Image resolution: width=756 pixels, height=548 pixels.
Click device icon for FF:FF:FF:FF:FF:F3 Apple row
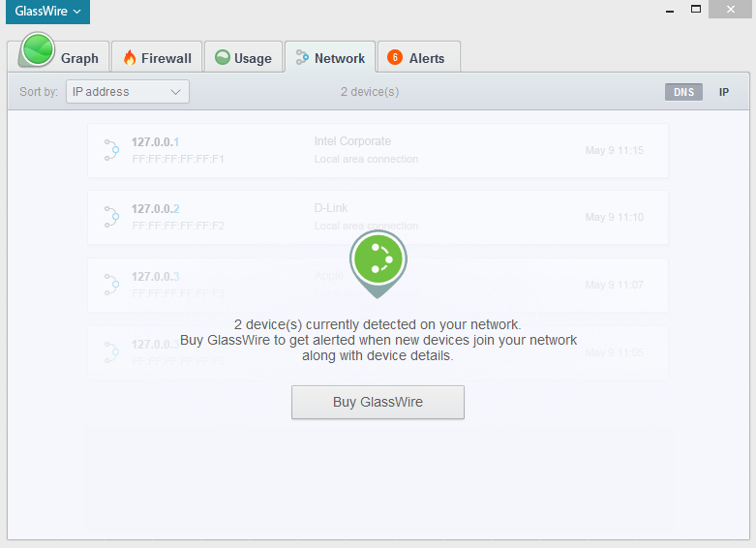112,285
